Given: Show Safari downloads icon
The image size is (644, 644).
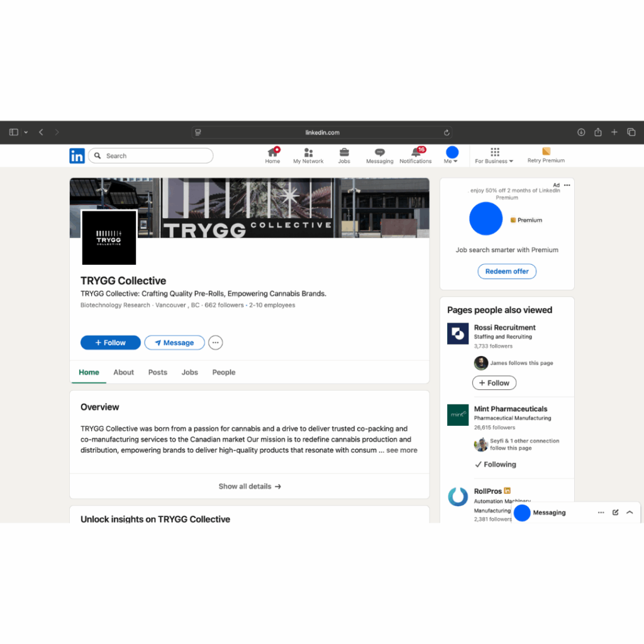Looking at the screenshot, I should tap(581, 132).
